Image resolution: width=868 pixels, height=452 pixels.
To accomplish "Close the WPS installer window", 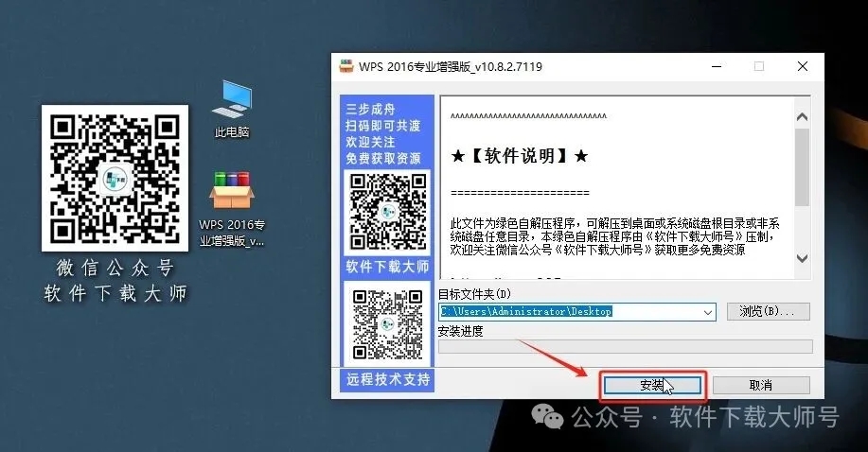I will (x=803, y=66).
